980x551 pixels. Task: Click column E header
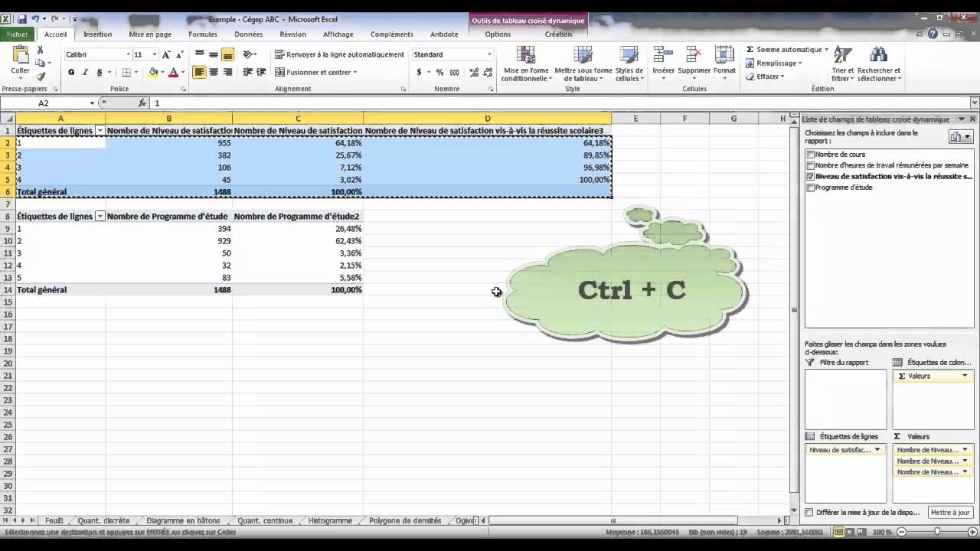coord(635,119)
